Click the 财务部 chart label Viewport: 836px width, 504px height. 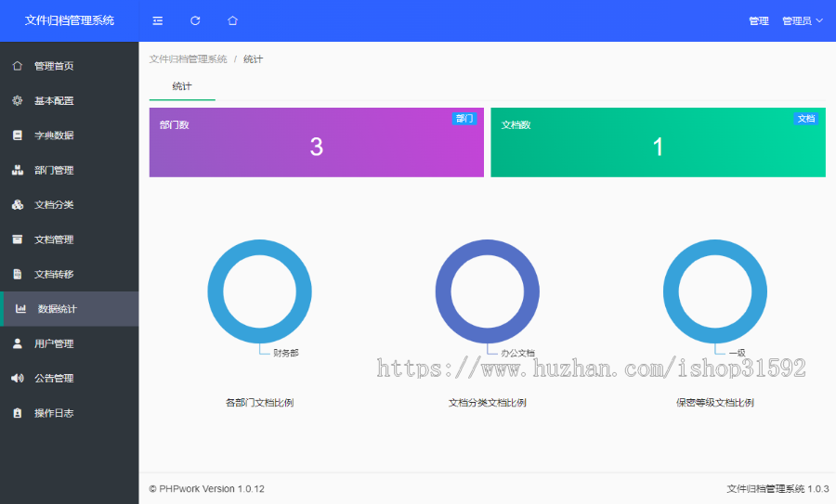[x=286, y=353]
